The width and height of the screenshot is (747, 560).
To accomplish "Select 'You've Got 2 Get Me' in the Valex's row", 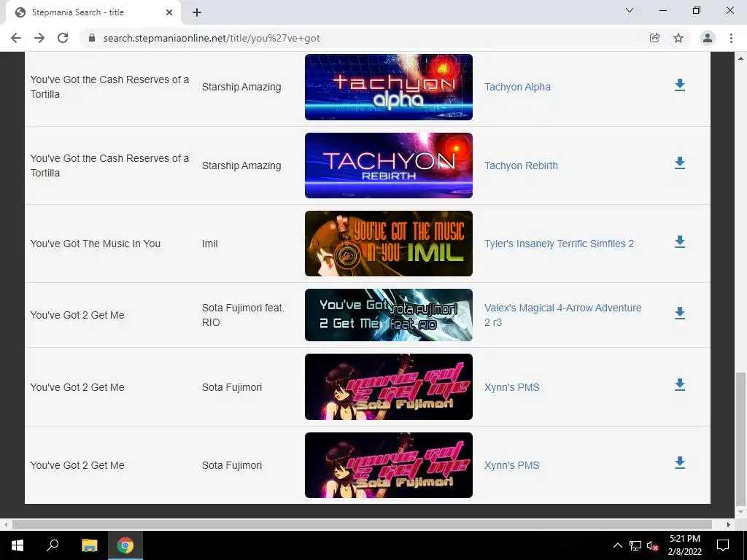I will 77,315.
